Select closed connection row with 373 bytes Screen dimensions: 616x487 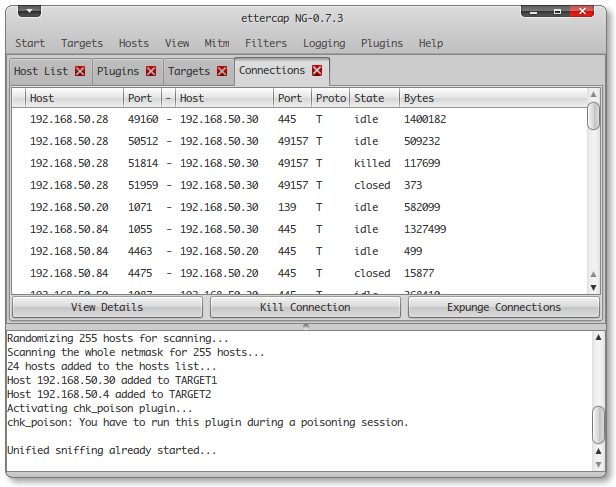300,185
